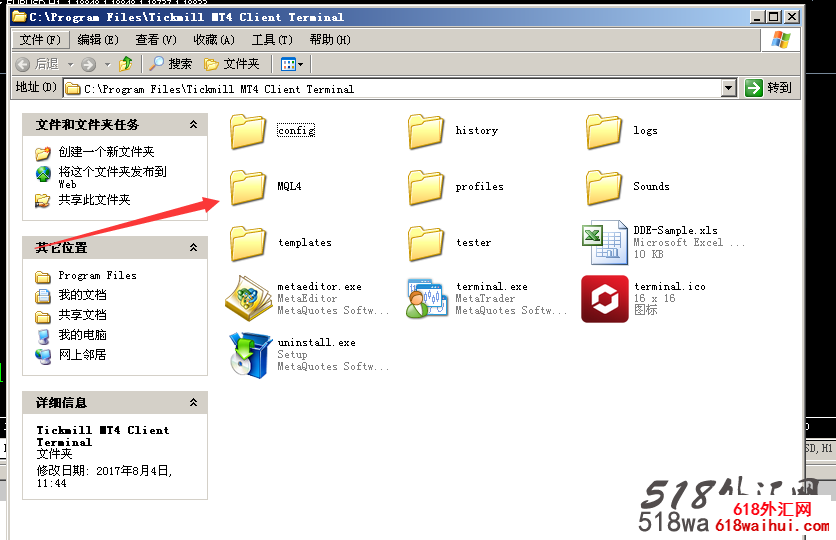Open the 帮助(H) menu
Image resolution: width=836 pixels, height=540 pixels.
tap(330, 40)
